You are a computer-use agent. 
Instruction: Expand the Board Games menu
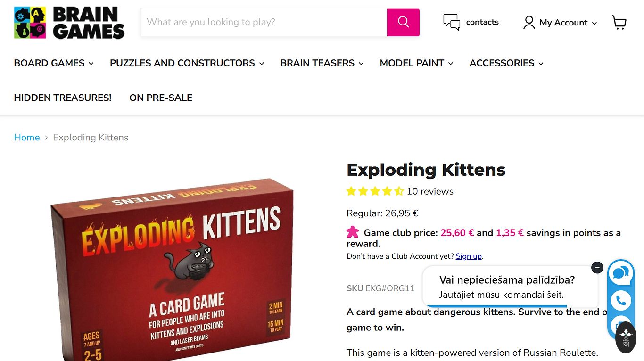click(x=54, y=63)
